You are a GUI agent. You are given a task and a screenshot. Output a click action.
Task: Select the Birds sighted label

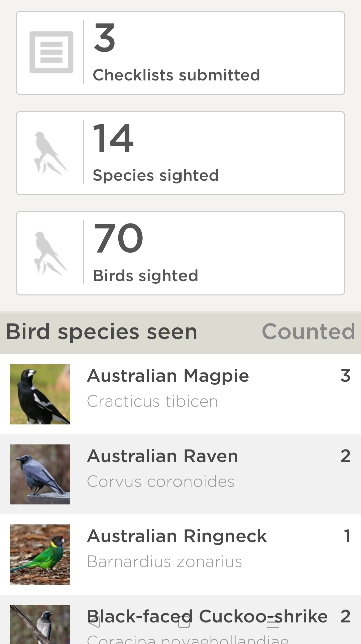tap(145, 276)
